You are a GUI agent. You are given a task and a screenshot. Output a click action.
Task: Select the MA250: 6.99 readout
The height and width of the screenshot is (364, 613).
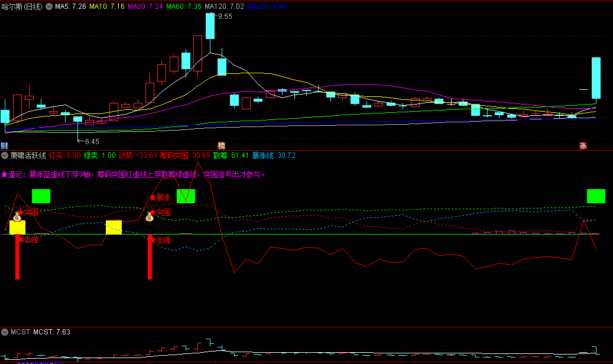pos(267,6)
